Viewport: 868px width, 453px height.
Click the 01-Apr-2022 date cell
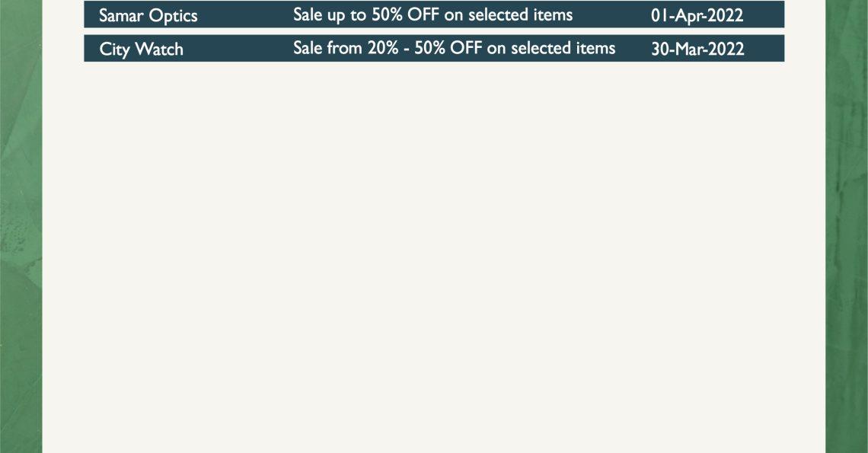tap(697, 15)
